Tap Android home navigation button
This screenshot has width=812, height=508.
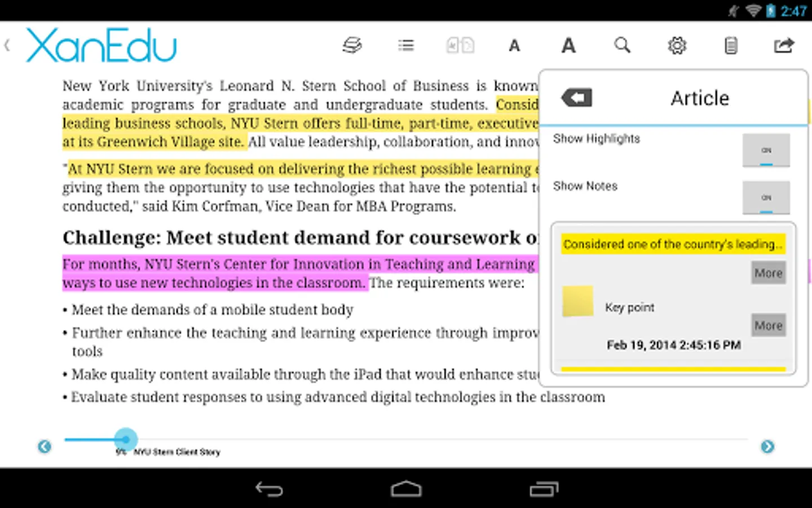[406, 489]
